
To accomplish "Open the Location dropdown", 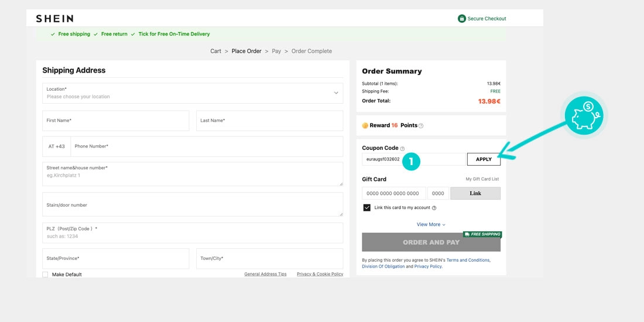I will pyautogui.click(x=193, y=93).
